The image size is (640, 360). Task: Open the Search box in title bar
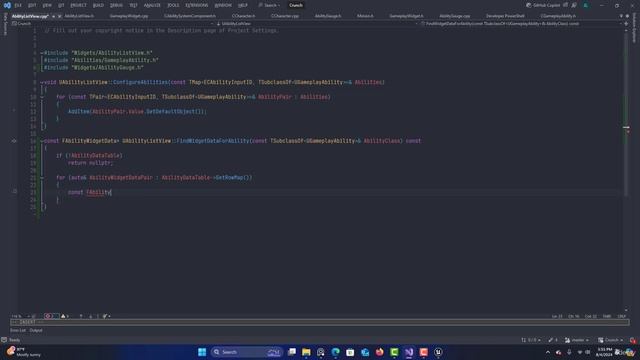(x=269, y=5)
